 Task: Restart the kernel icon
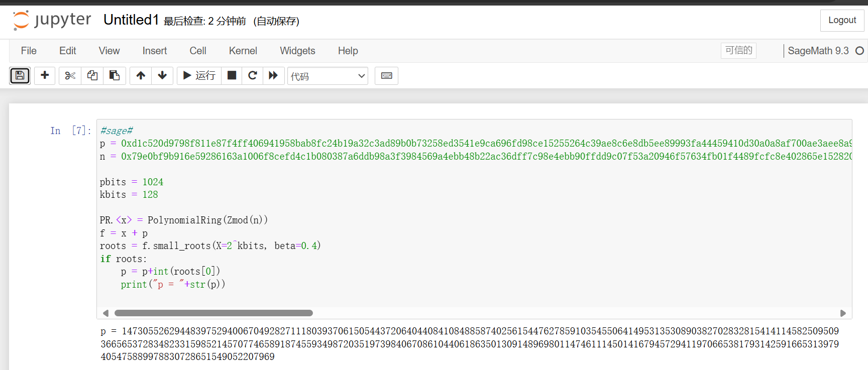(x=253, y=76)
